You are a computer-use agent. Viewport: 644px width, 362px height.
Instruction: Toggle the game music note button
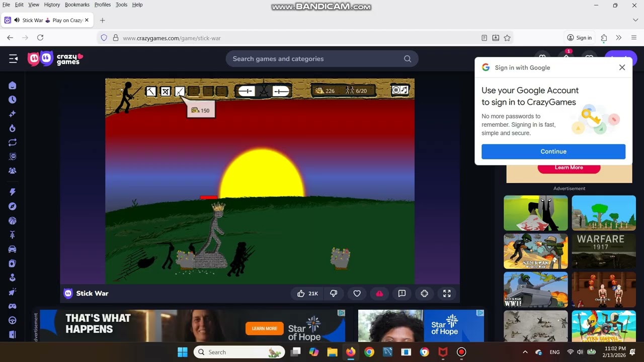point(404,90)
